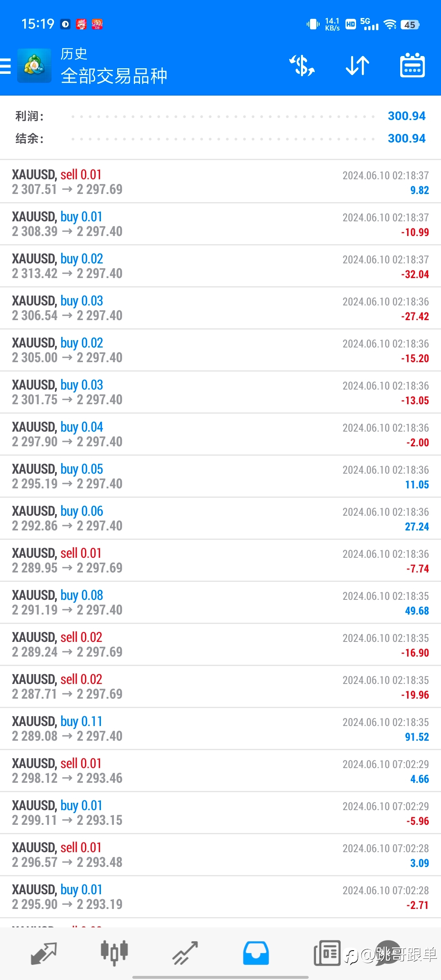
Task: Select the buy 0.06 trade at 2 292.86
Action: (220, 518)
